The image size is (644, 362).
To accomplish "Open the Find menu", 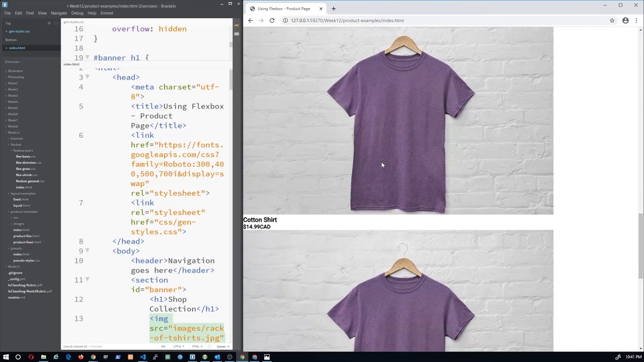I will (x=30, y=13).
